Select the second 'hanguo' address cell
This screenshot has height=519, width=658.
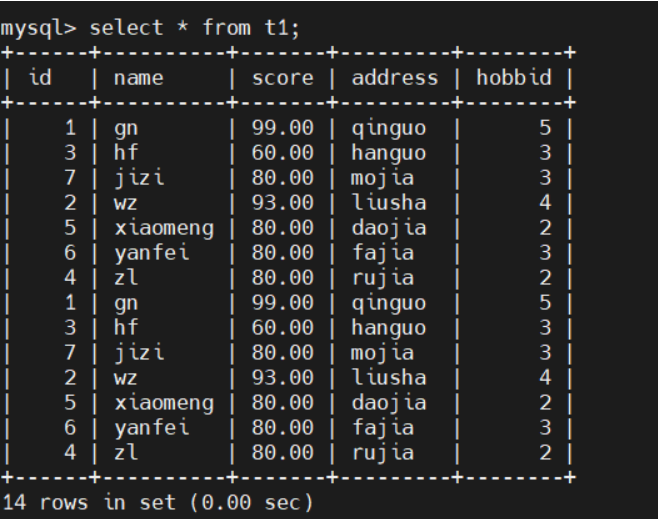(389, 327)
